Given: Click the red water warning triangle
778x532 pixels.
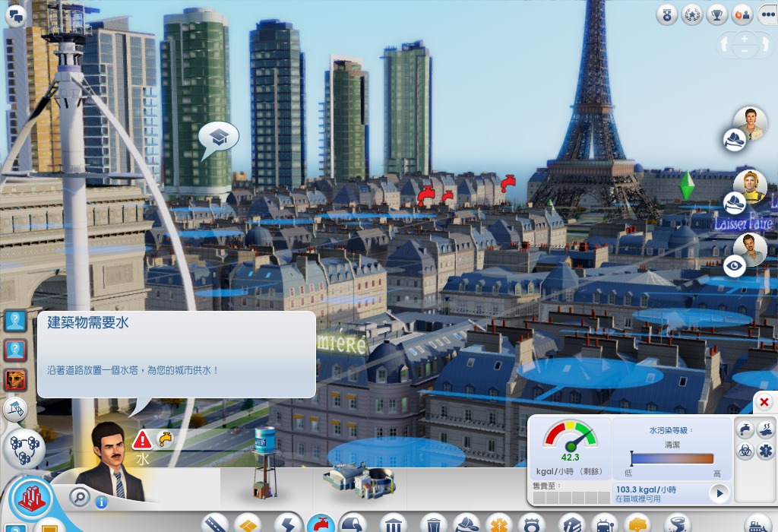Looking at the screenshot, I should pyautogui.click(x=142, y=440).
